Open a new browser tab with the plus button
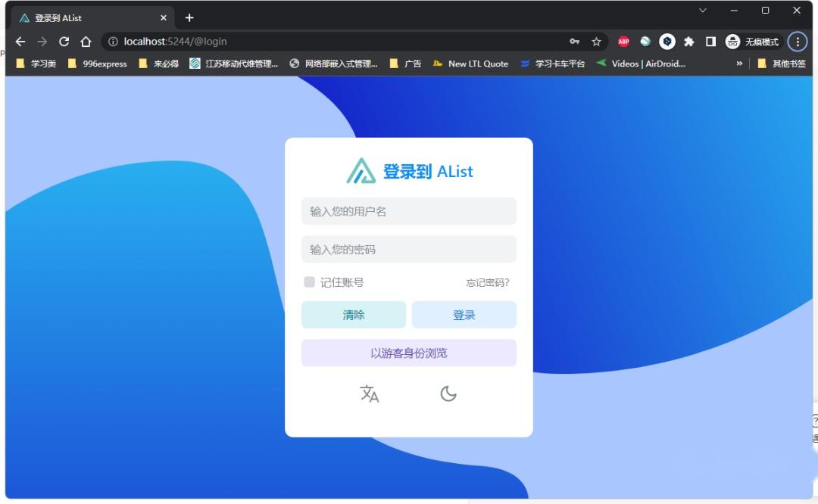 click(189, 18)
